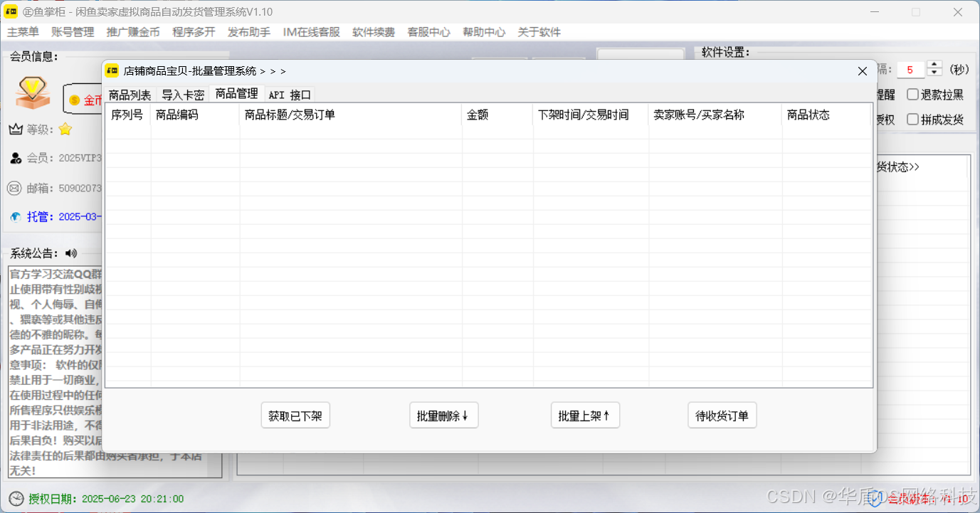Open the 客服中心 menu
The image size is (980, 513).
coord(428,32)
